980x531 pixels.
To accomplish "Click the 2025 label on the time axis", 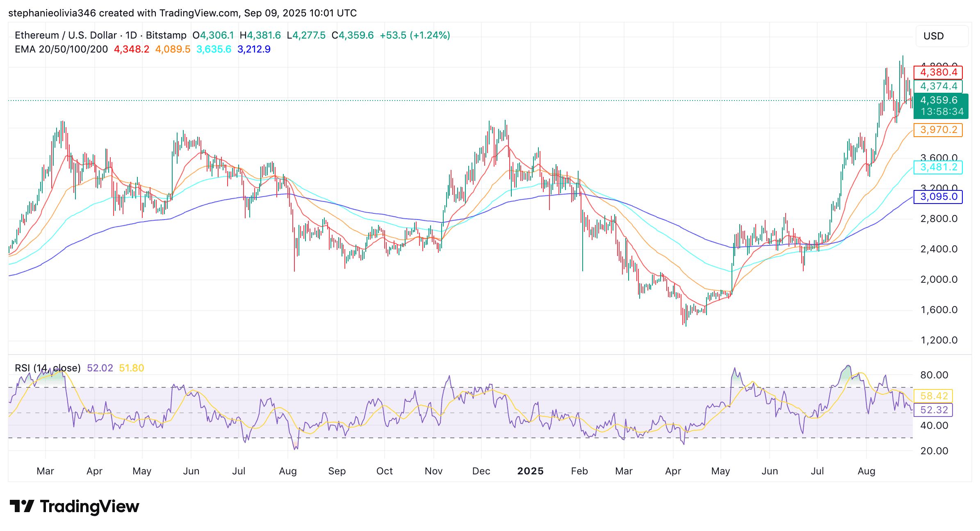I will pyautogui.click(x=531, y=471).
